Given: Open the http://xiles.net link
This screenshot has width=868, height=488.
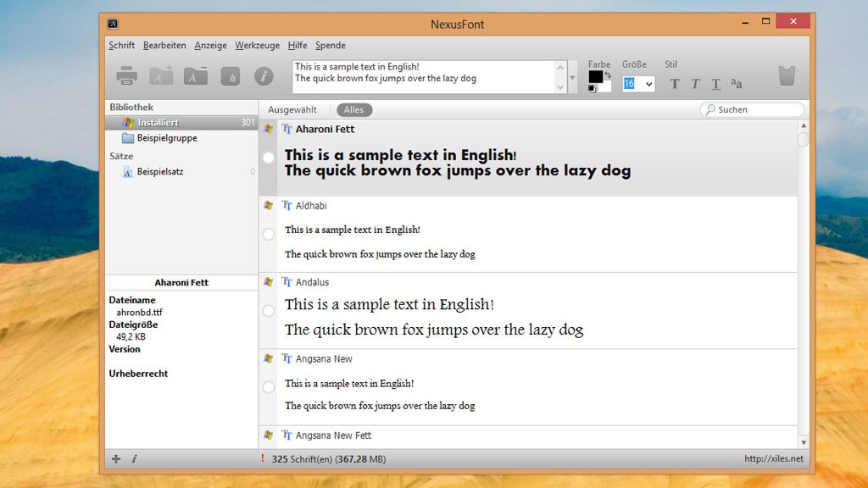Looking at the screenshot, I should (773, 458).
